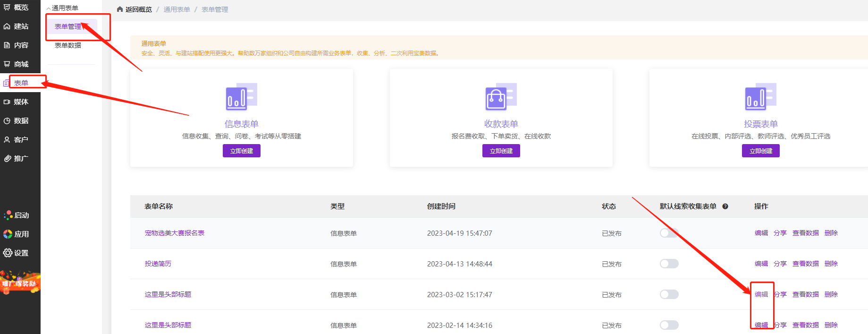Image resolution: width=868 pixels, height=334 pixels.
Task: Click the 设置 settings gear icon
Action: point(8,253)
